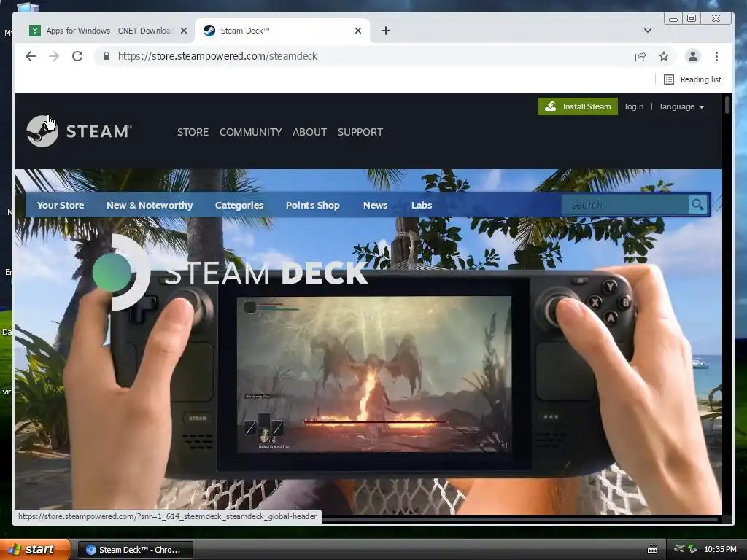The height and width of the screenshot is (560, 747).
Task: Open the Chrome three-dot menu
Action: click(x=716, y=56)
